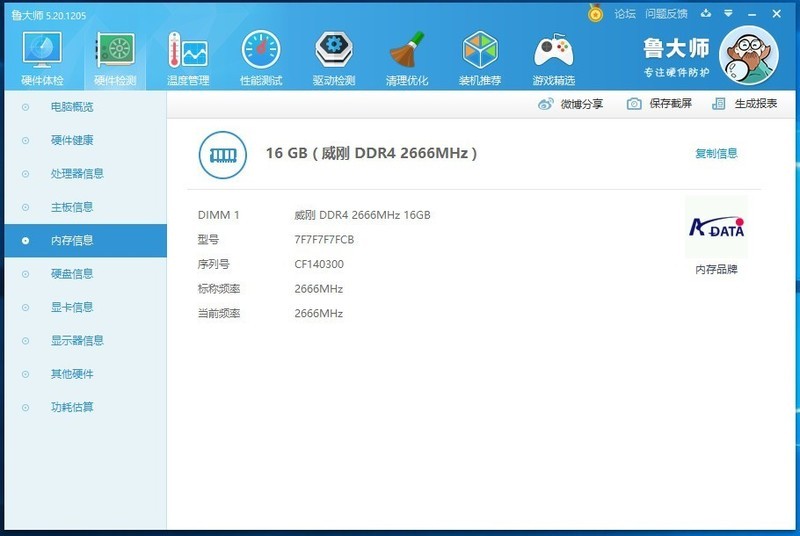
Task: Click the 复制信息 copy info link
Action: (716, 153)
